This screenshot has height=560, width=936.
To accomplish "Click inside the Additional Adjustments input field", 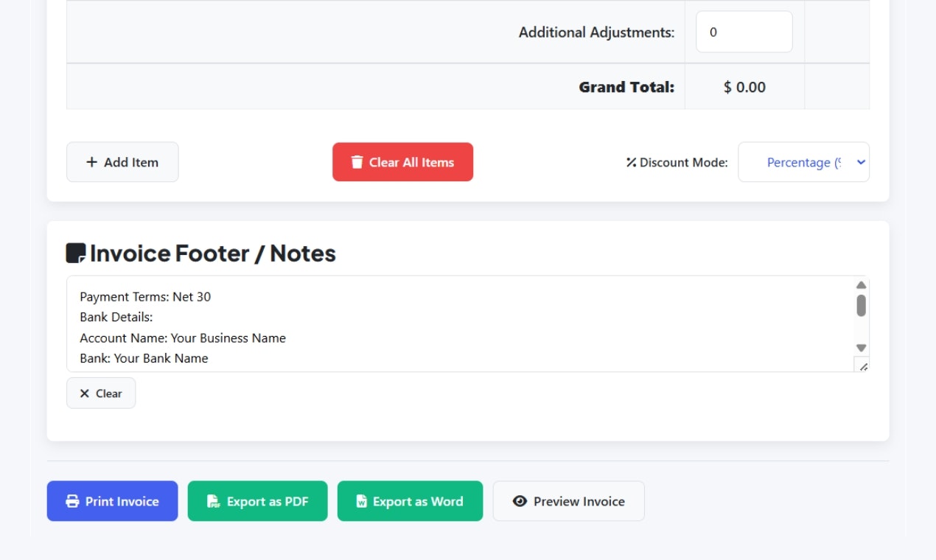I will point(744,31).
